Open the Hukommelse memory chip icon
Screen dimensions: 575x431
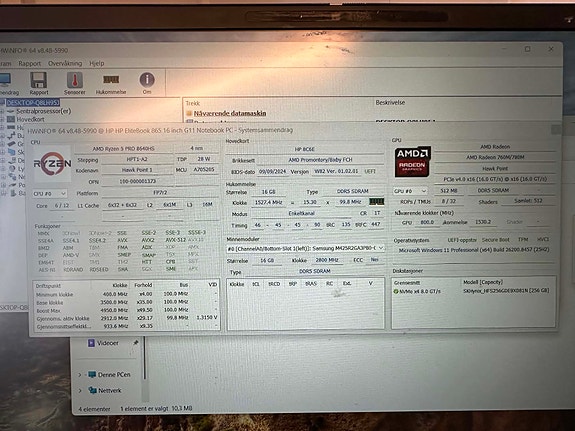click(x=111, y=80)
